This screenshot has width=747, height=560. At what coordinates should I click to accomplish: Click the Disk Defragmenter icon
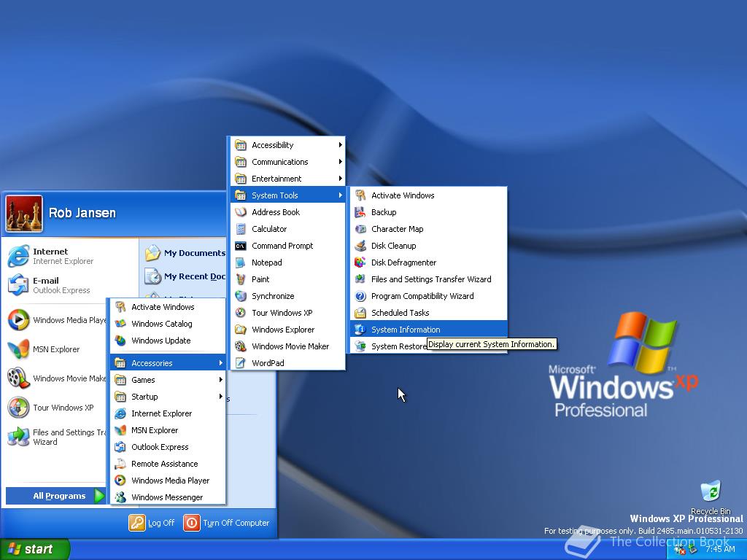[360, 262]
